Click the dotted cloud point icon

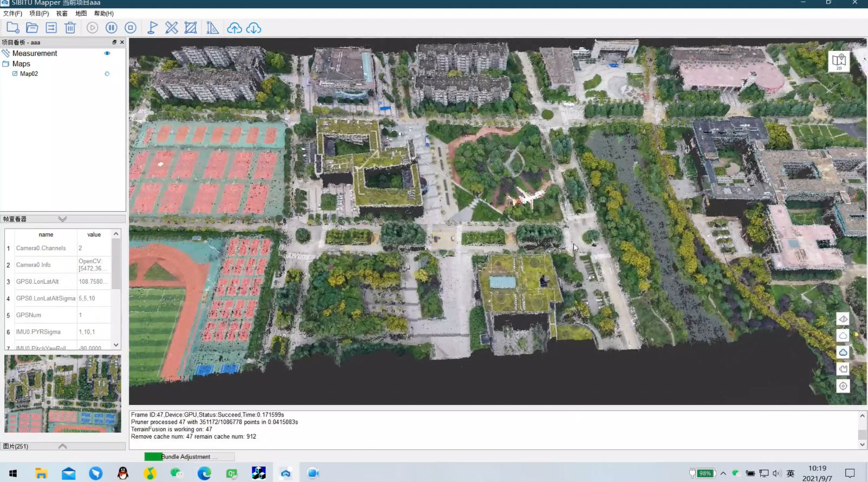pyautogui.click(x=843, y=336)
